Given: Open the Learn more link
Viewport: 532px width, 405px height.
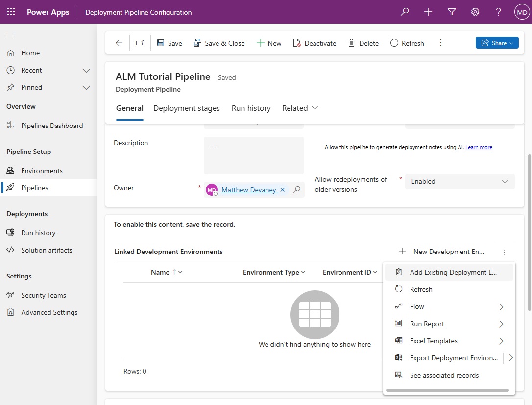Looking at the screenshot, I should coord(479,147).
